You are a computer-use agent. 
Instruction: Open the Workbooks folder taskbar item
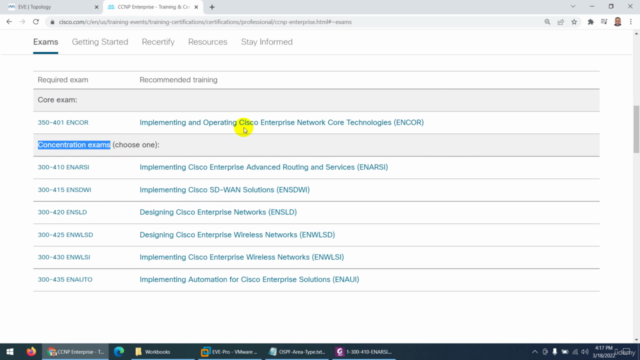click(x=162, y=351)
